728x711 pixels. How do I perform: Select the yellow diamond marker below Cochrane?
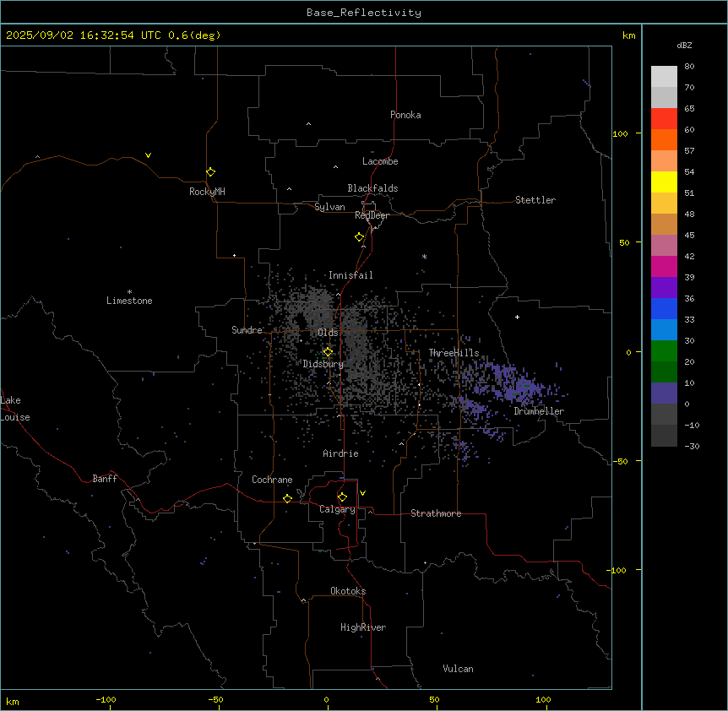point(287,498)
